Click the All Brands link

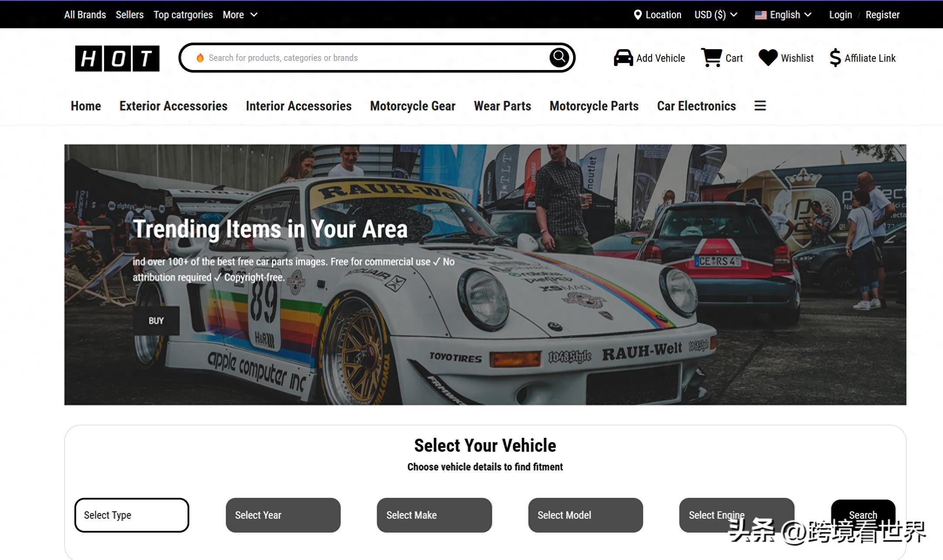coord(85,15)
